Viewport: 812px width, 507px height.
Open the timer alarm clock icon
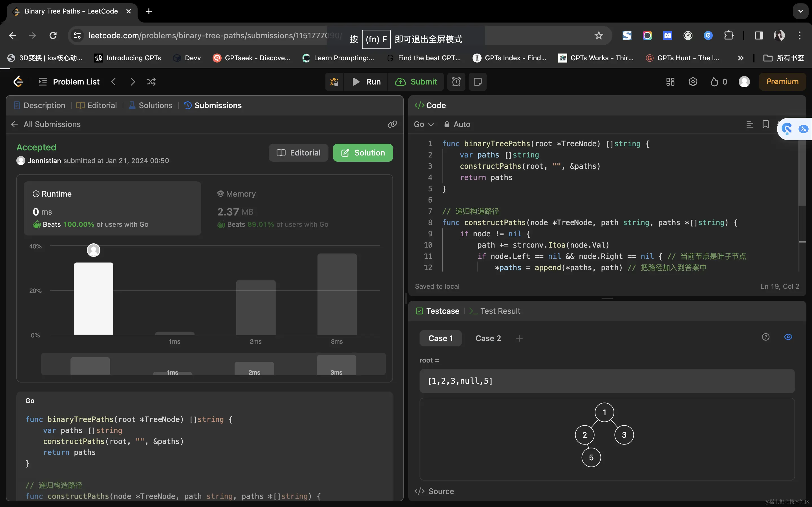click(x=456, y=82)
